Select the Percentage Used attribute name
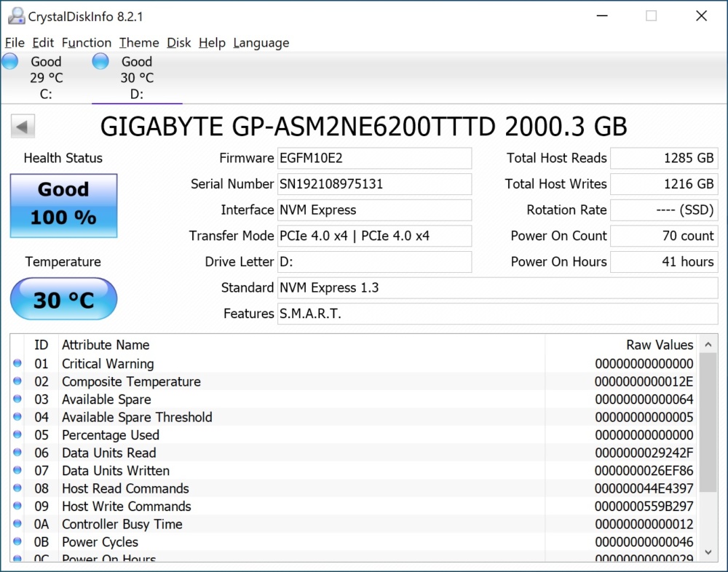This screenshot has width=728, height=572. [x=111, y=435]
